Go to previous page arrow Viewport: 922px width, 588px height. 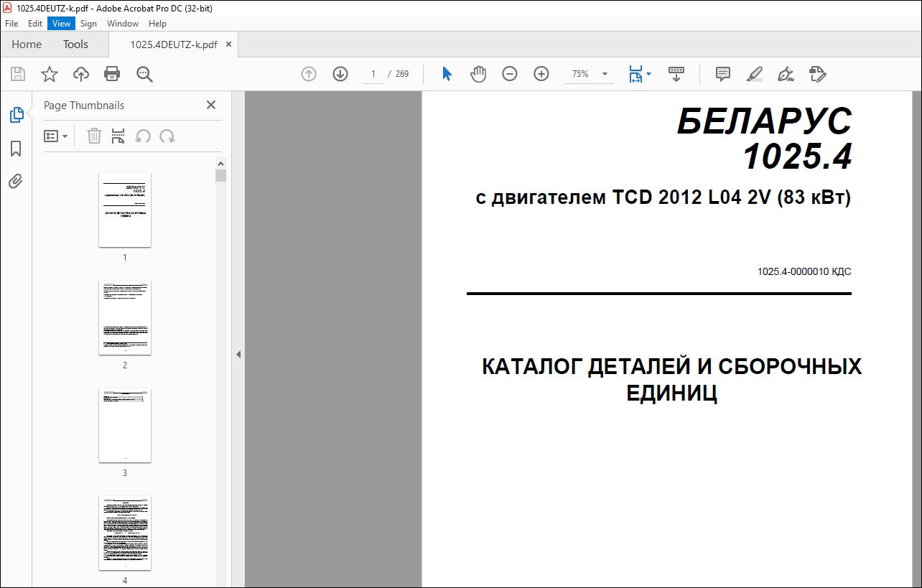(x=309, y=74)
